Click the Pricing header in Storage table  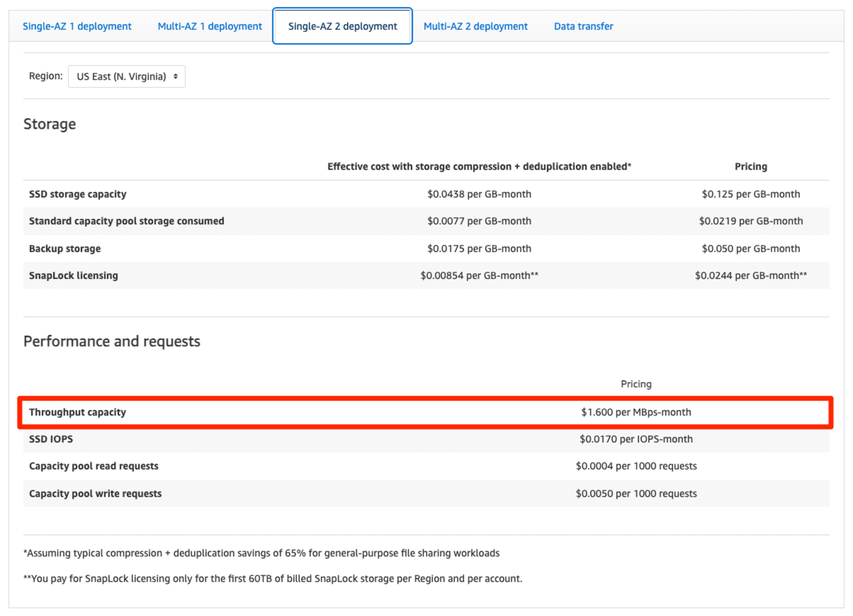751,166
